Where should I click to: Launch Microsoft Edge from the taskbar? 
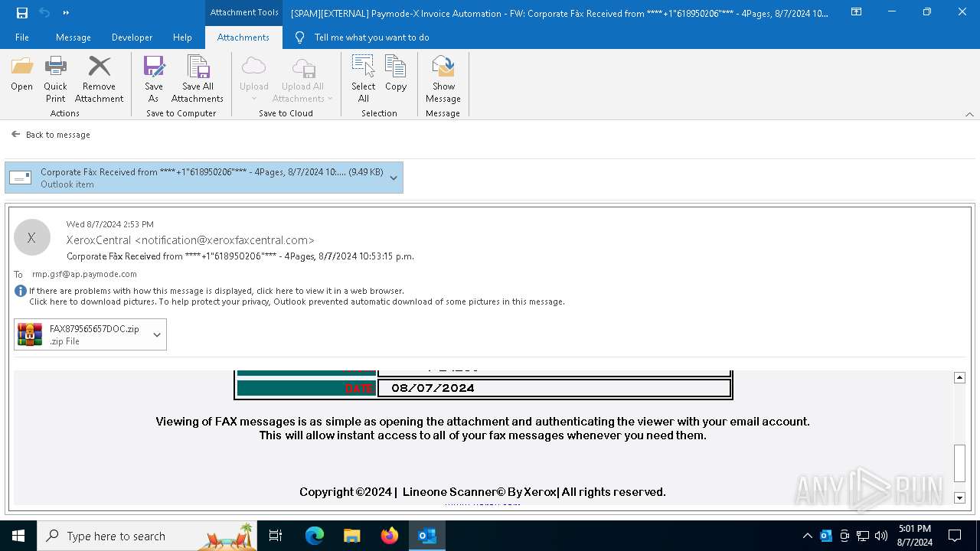click(315, 536)
